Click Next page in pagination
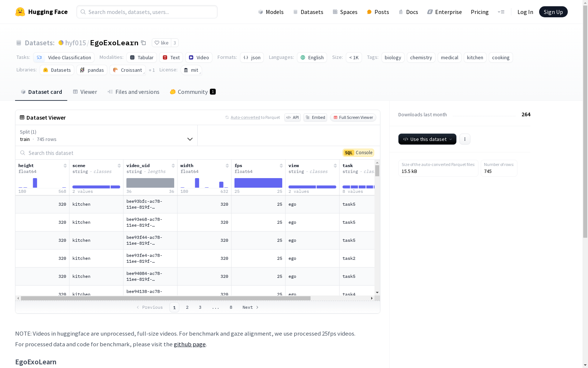The image size is (588, 368). pos(251,307)
